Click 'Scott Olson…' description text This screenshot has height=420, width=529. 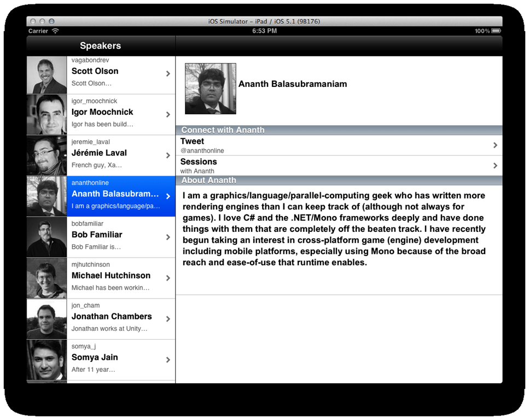coord(91,83)
